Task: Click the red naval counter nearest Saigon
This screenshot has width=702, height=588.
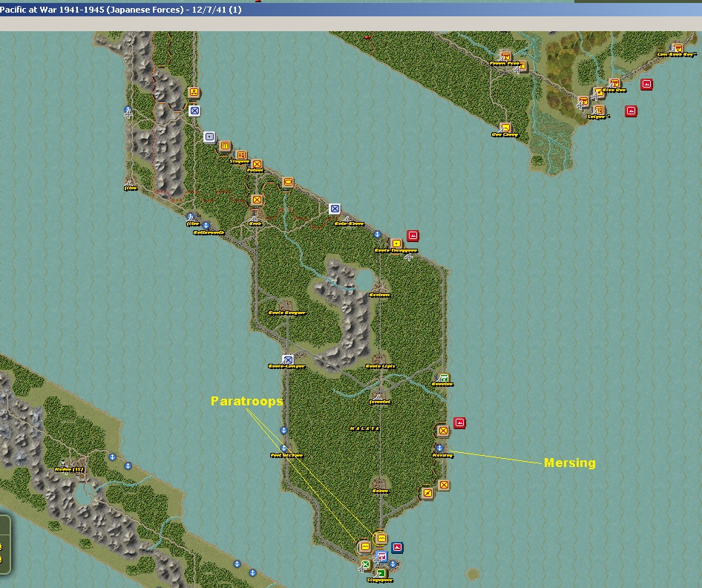Action: (631, 111)
